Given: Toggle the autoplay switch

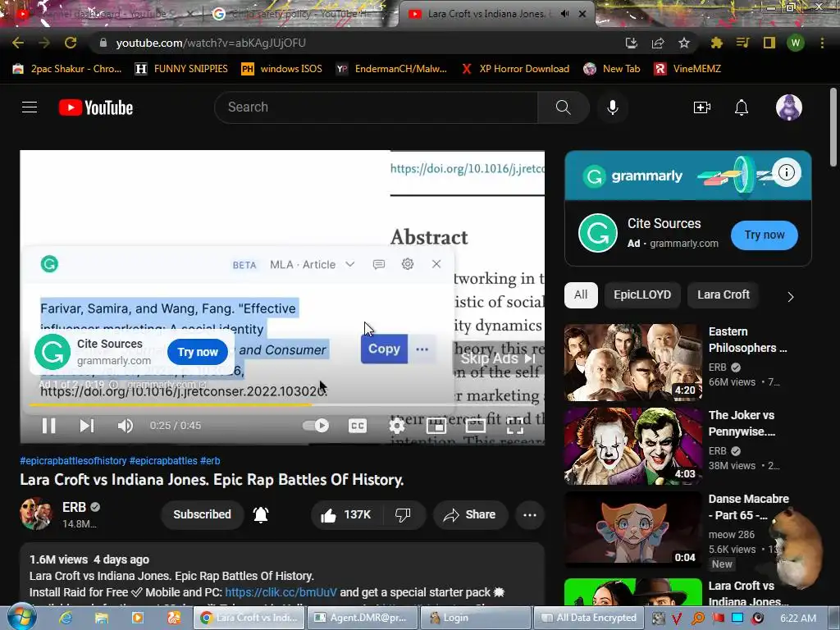Looking at the screenshot, I should pos(316,426).
